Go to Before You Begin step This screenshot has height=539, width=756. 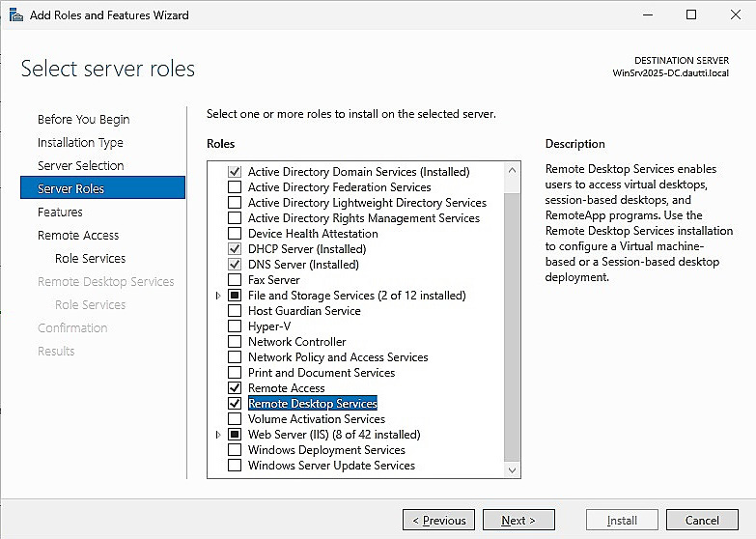(x=83, y=119)
